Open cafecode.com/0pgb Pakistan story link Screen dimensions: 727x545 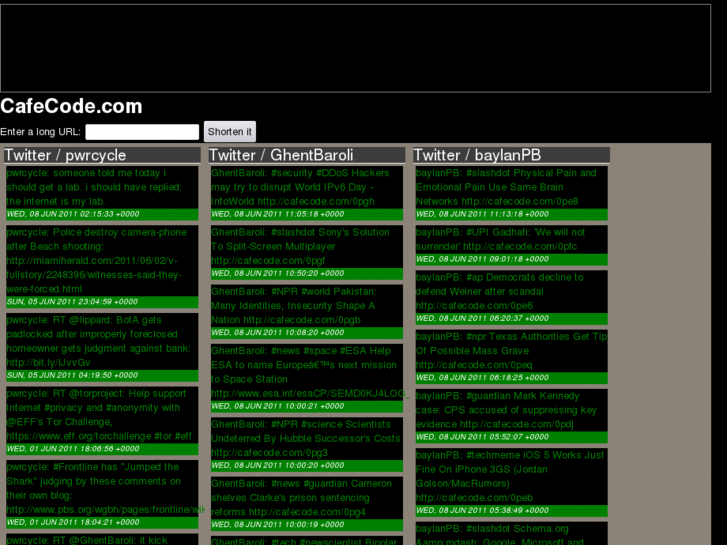pyautogui.click(x=302, y=320)
